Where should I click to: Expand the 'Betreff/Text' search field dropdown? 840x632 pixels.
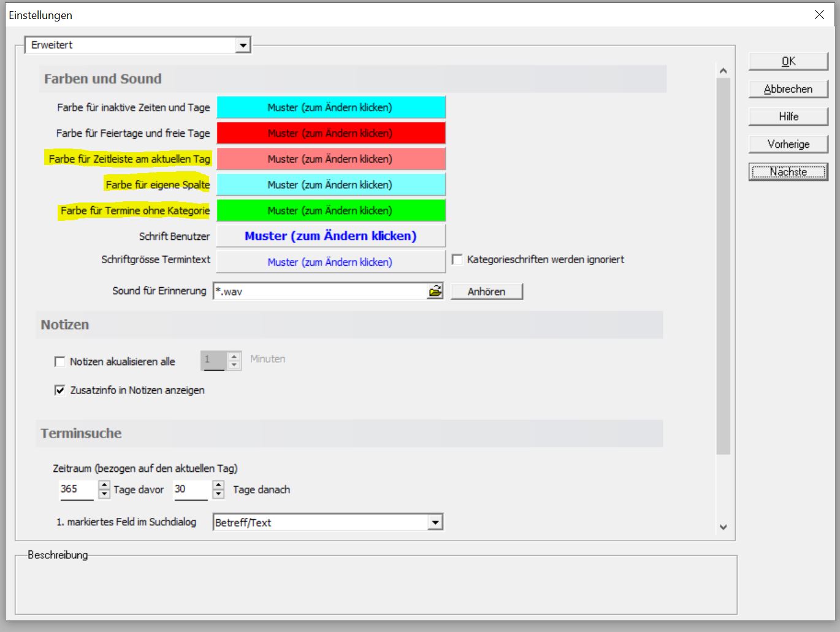pyautogui.click(x=435, y=523)
